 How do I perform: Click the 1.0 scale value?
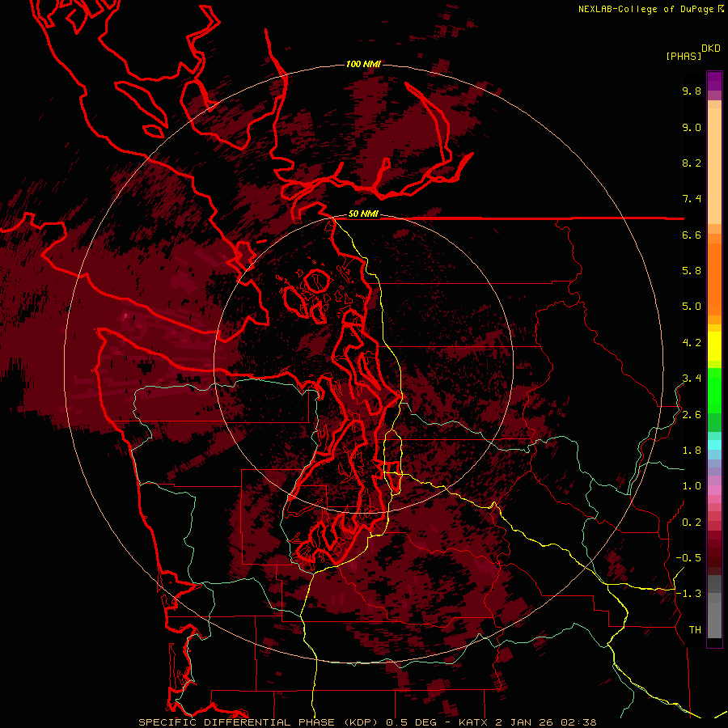(x=692, y=486)
